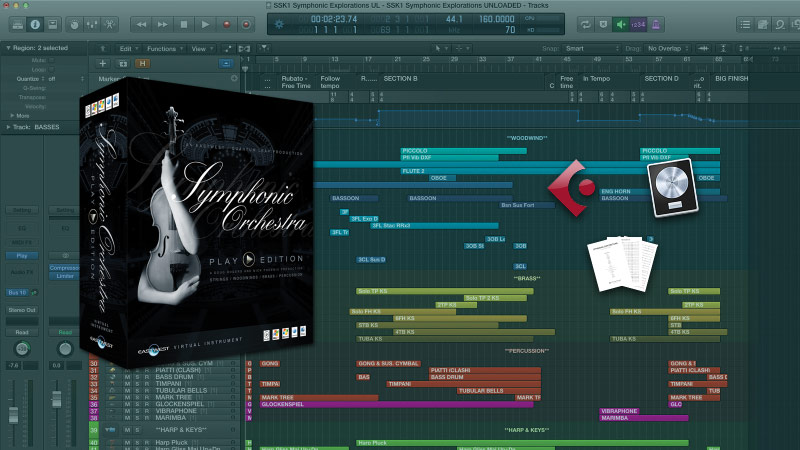This screenshot has width=800, height=450.
Task: Click the Waveform Zoom button
Action: pos(703,48)
